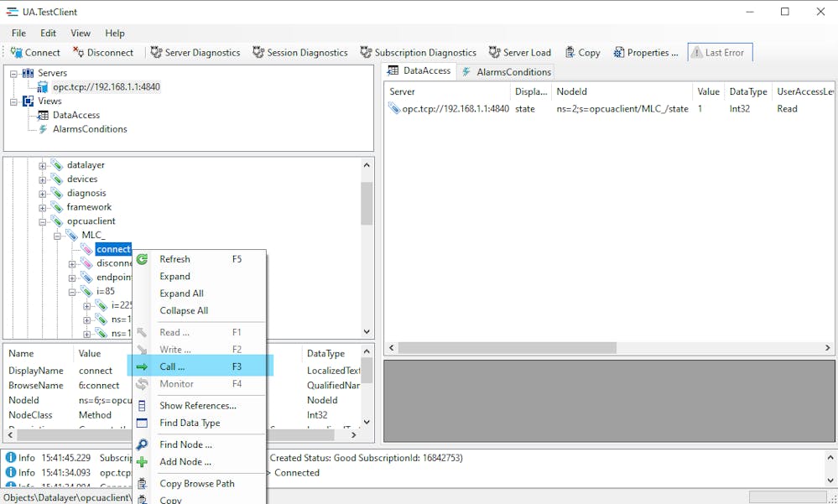
Task: Click the Connect toolbar icon
Action: (34, 52)
